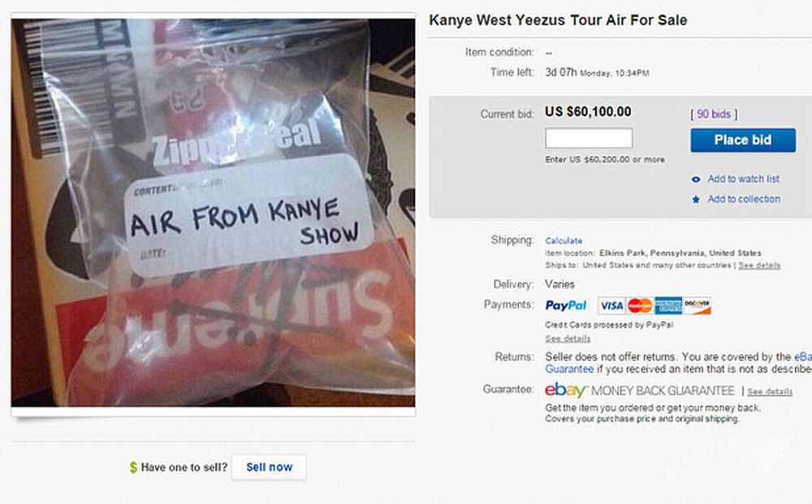Click the PayPal logo
Image resolution: width=812 pixels, height=504 pixels.
(565, 306)
